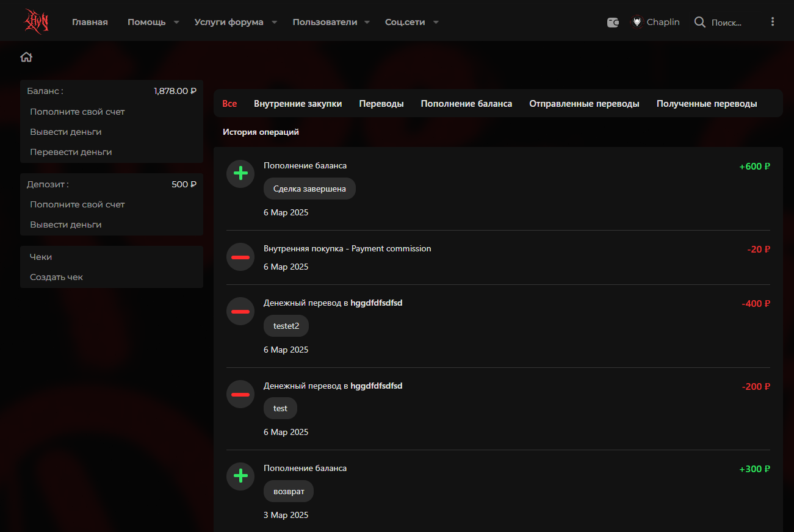This screenshot has width=794, height=532.
Task: Switch to Полученные переводы tab
Action: click(x=707, y=104)
